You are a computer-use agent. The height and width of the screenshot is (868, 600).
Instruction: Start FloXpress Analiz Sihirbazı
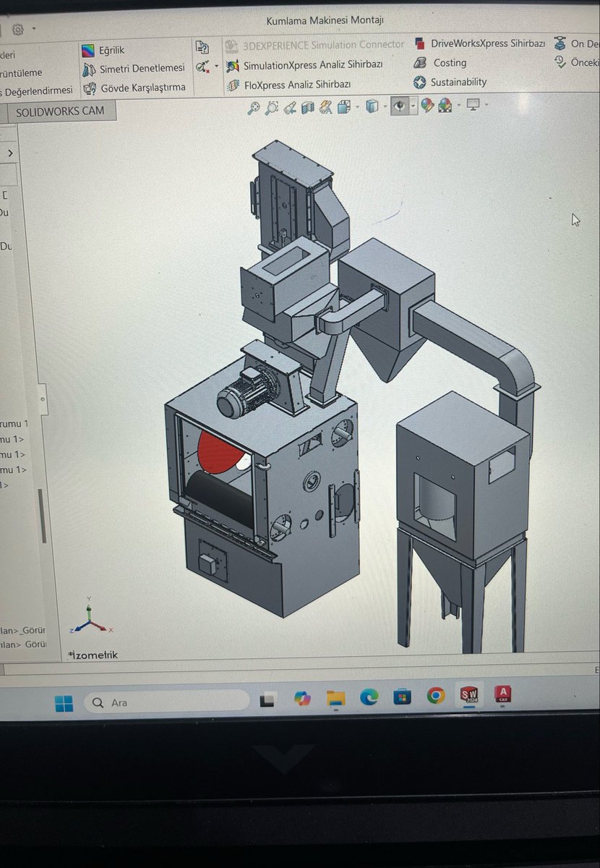[288, 85]
